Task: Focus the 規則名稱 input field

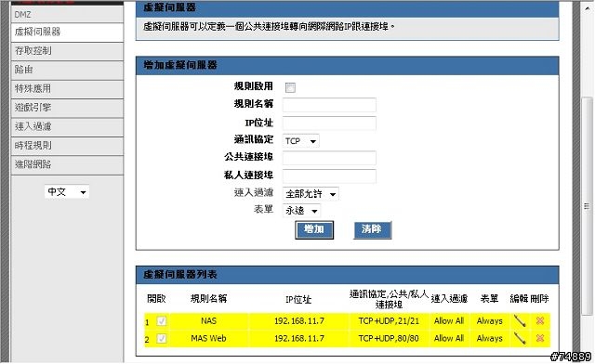Action: (x=329, y=105)
